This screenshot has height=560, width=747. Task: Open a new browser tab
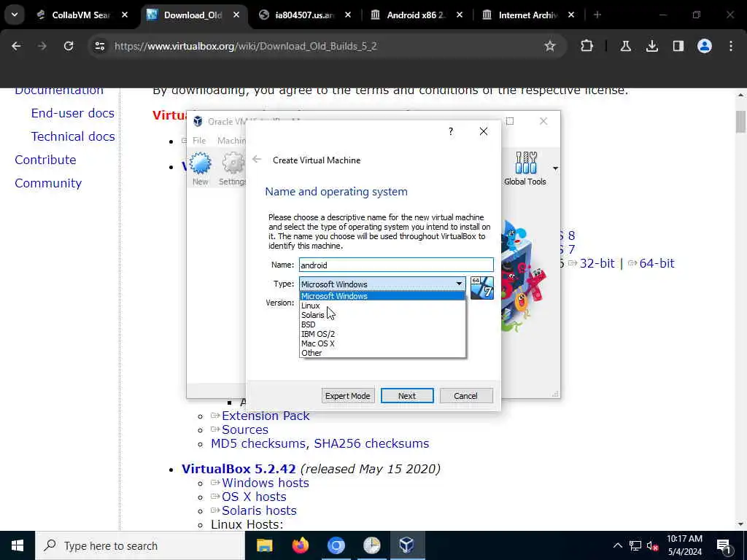coord(597,15)
